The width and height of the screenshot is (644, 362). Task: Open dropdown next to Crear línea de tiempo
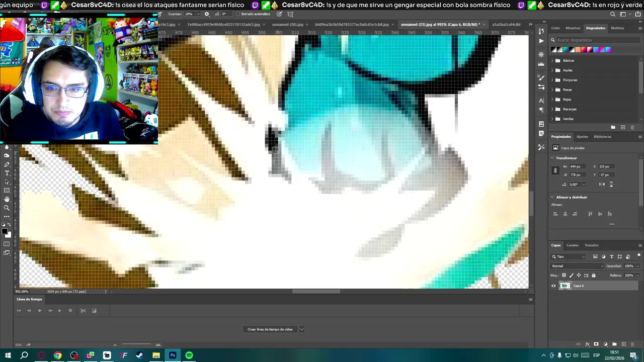pos(301,329)
